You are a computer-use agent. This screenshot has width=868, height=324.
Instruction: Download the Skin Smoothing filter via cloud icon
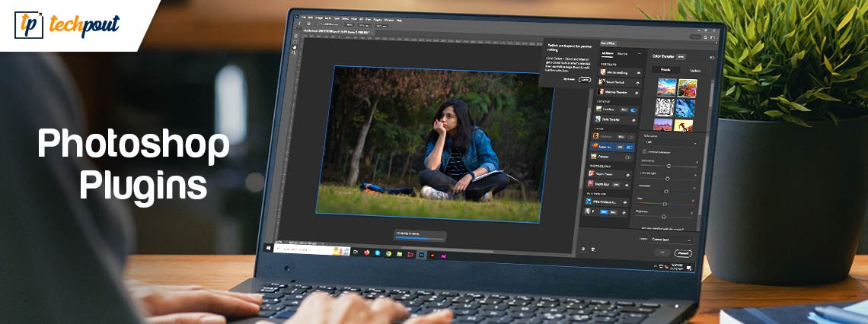tap(639, 73)
